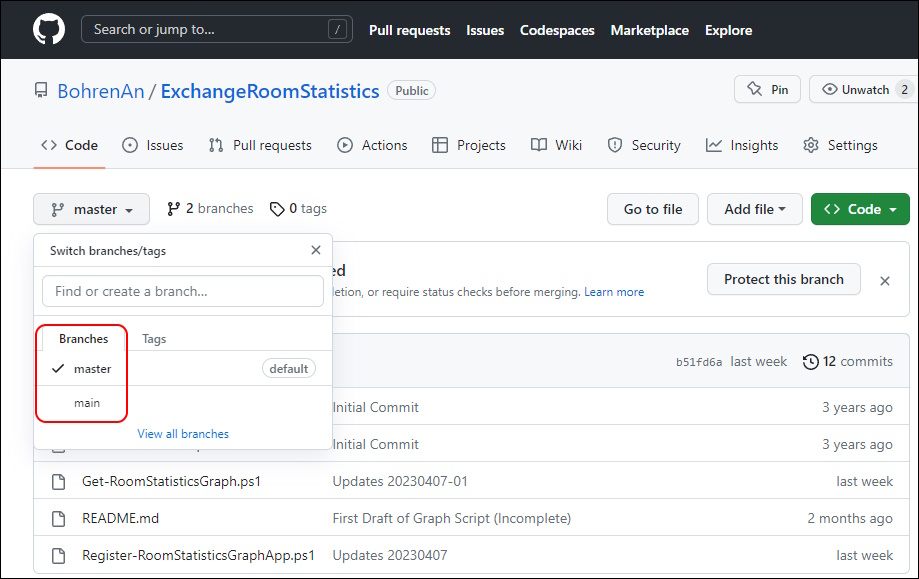919x579 pixels.
Task: Click Protect this branch button
Action: (783, 279)
